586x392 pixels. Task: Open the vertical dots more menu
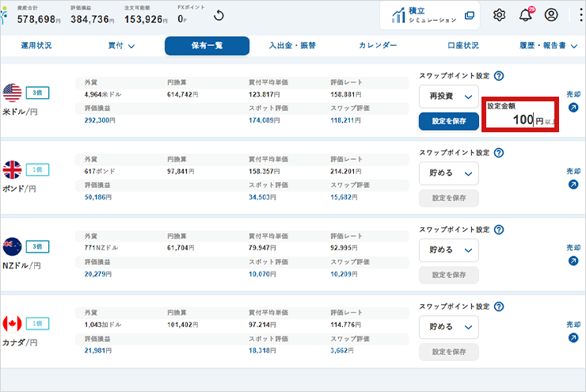coord(580,15)
